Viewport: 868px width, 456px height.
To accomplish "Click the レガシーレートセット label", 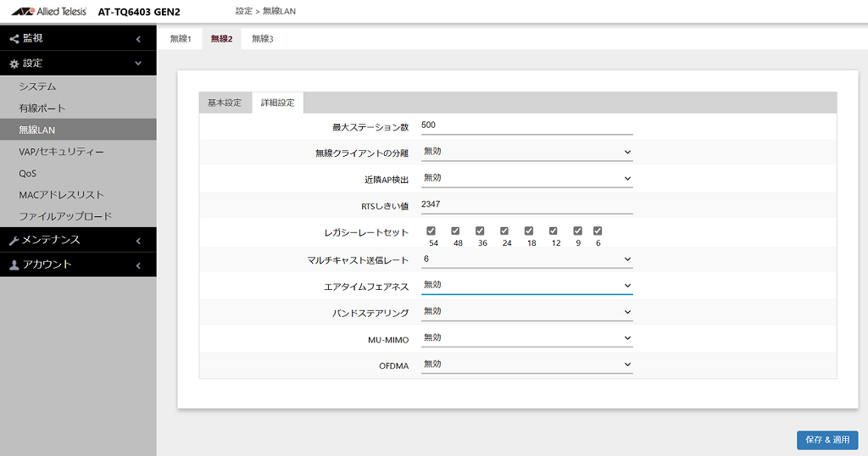I will pyautogui.click(x=366, y=232).
